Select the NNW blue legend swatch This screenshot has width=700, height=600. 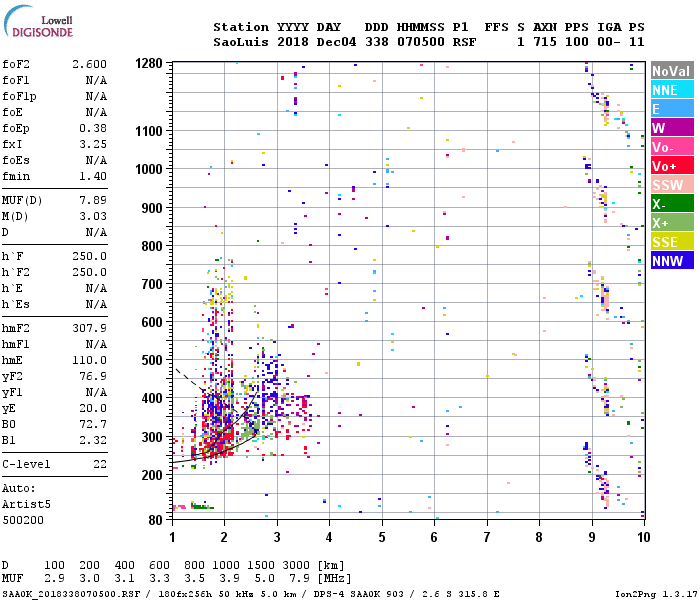tap(672, 261)
